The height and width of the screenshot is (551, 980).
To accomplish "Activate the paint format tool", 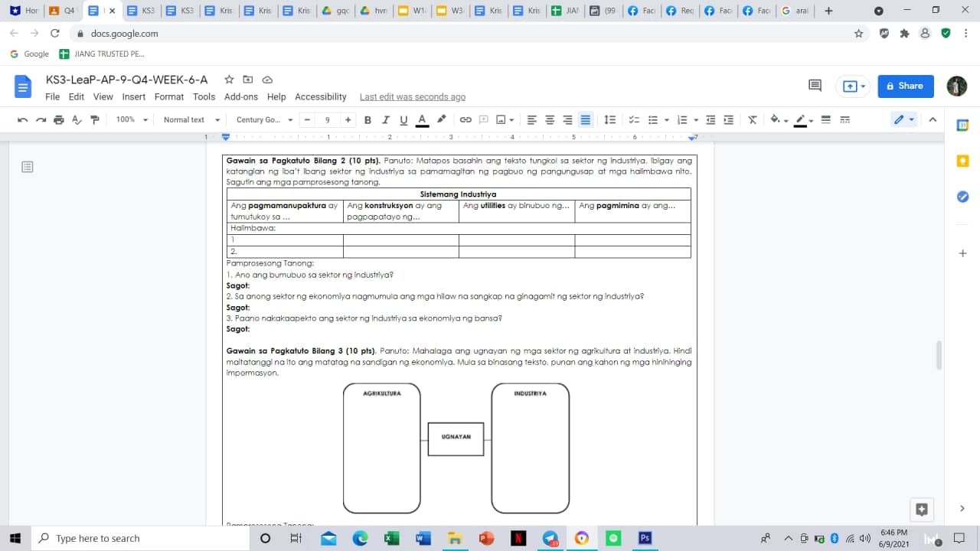I will [x=95, y=120].
